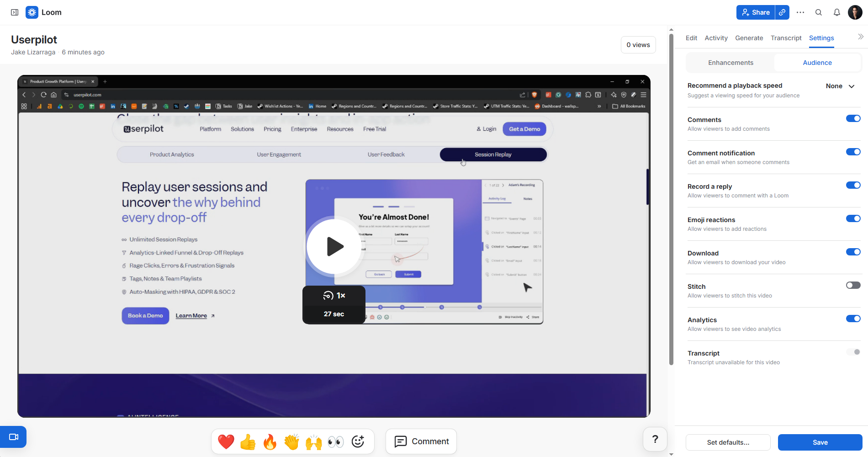The width and height of the screenshot is (868, 457).
Task: React with the red heart emoji
Action: tap(226, 441)
